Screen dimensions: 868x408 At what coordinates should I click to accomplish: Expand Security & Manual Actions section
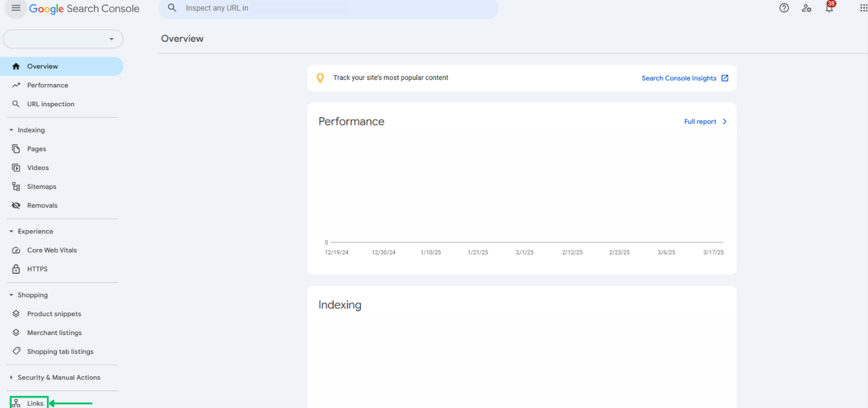tap(11, 377)
